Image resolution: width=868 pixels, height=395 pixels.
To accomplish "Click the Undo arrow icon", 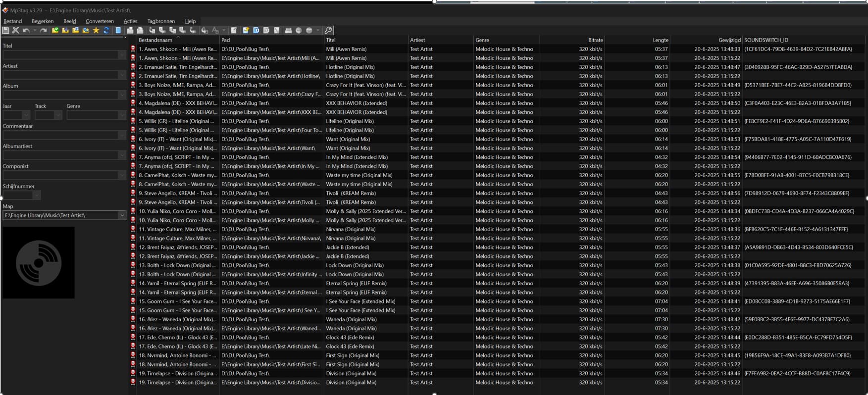I will [26, 30].
